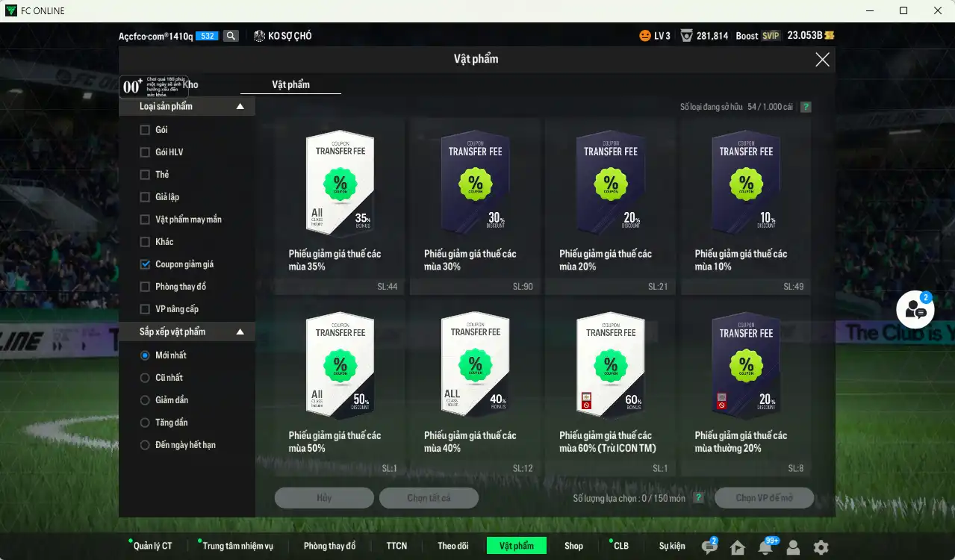
Task: Open the user profile icon in bottom bar
Action: 793,547
